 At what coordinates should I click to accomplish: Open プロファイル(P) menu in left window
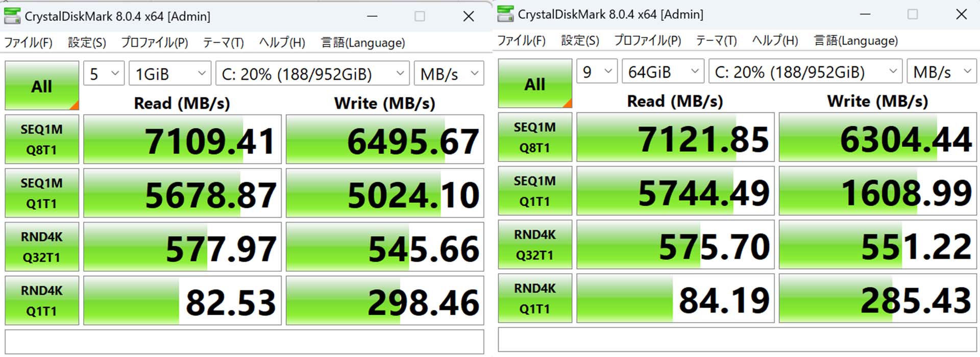point(155,42)
